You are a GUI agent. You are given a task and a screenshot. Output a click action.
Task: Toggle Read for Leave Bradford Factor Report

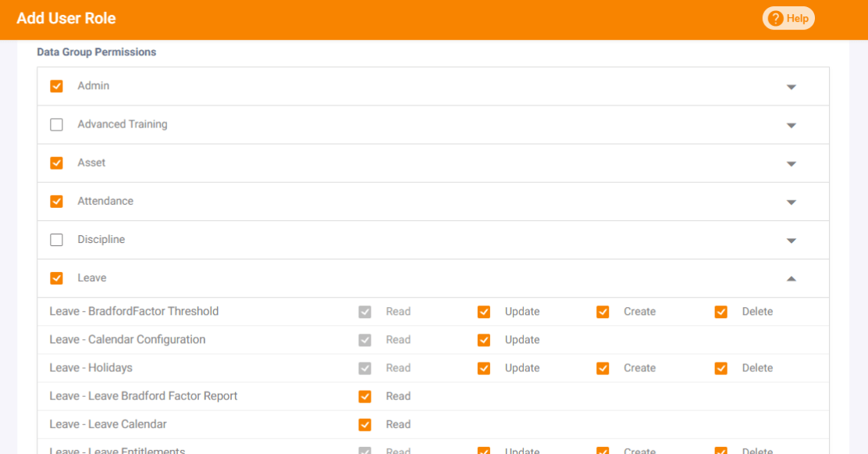click(x=365, y=396)
